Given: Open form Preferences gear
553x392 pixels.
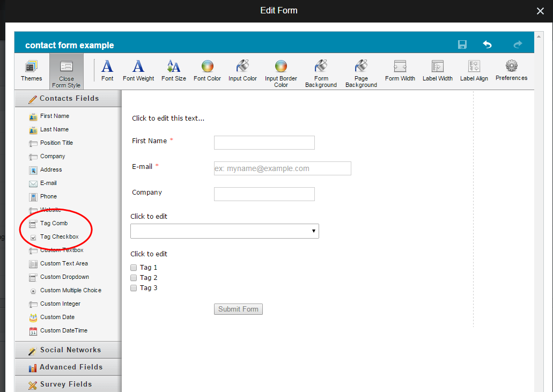Looking at the screenshot, I should [511, 71].
